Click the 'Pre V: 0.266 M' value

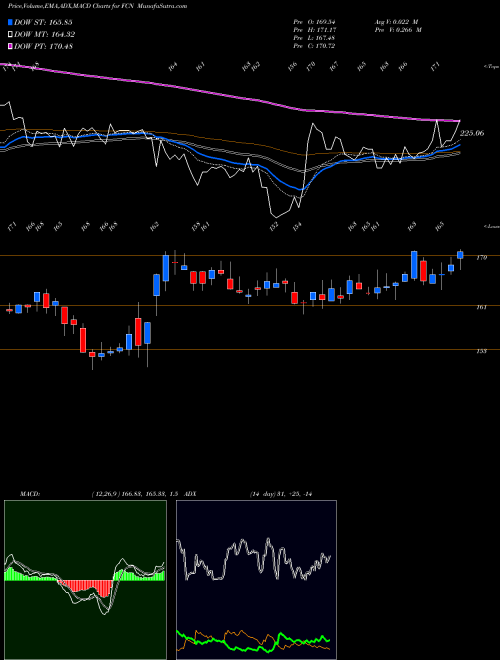coord(397,30)
